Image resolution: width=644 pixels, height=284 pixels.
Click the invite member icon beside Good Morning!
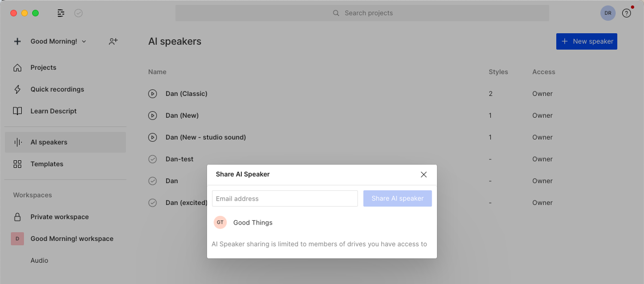click(x=113, y=41)
